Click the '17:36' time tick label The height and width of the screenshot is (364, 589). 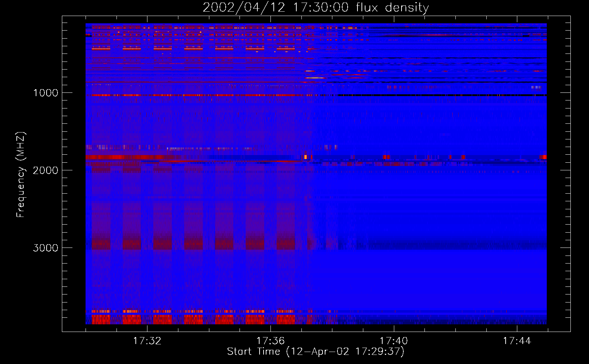tap(270, 341)
